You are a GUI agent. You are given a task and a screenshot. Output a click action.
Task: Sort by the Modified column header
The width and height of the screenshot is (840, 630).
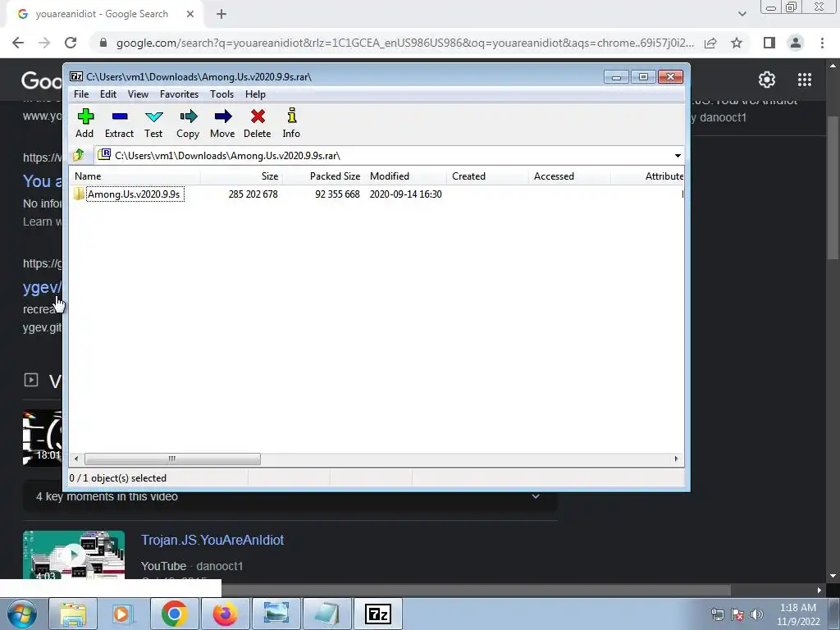405,176
